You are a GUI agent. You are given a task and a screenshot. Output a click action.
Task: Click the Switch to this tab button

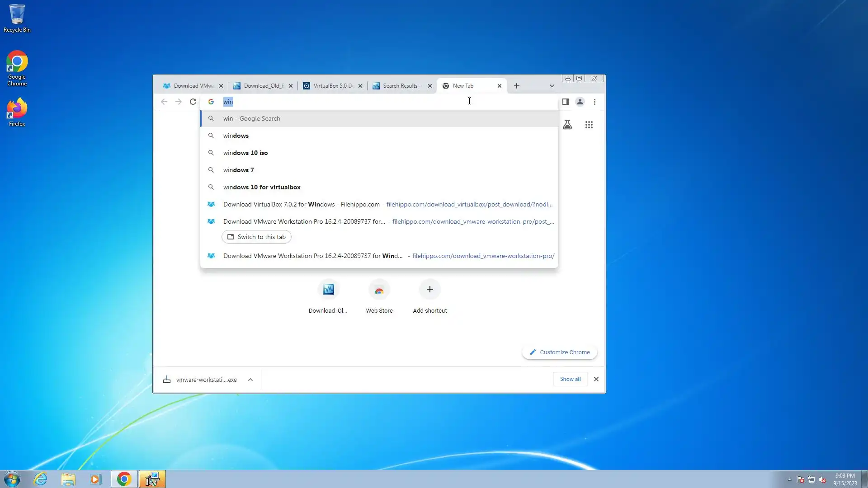pyautogui.click(x=256, y=237)
